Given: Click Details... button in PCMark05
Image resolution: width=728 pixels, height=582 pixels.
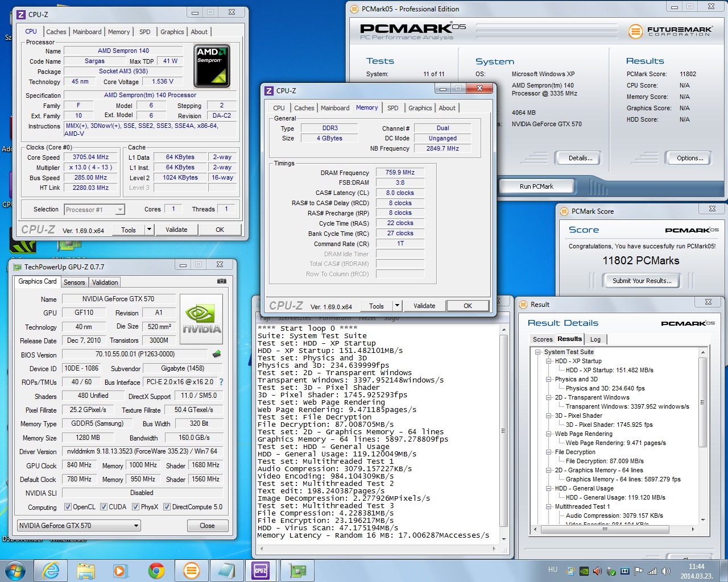Looking at the screenshot, I should point(580,158).
